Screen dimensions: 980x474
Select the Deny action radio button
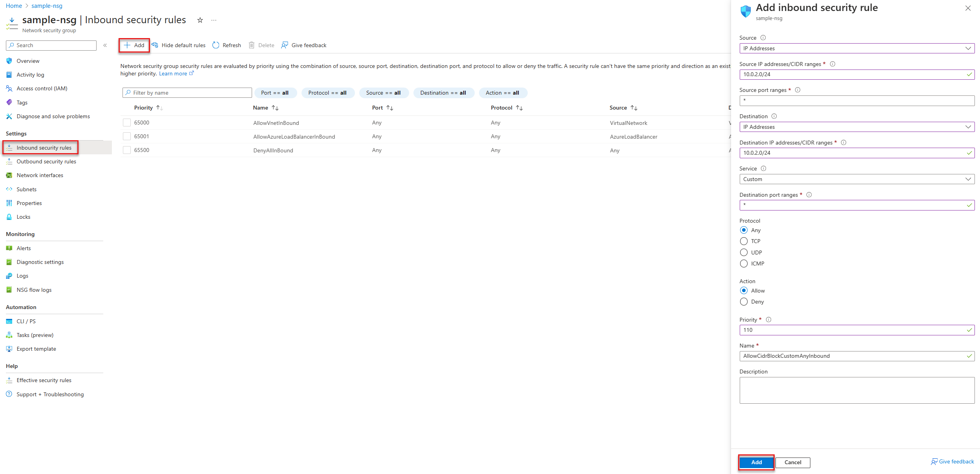744,302
